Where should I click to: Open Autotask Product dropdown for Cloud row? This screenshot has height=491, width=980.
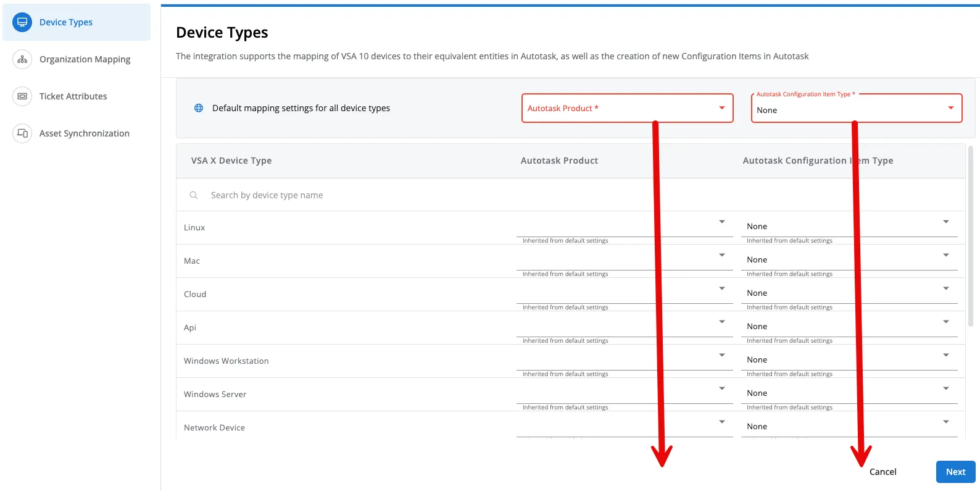[x=623, y=292]
